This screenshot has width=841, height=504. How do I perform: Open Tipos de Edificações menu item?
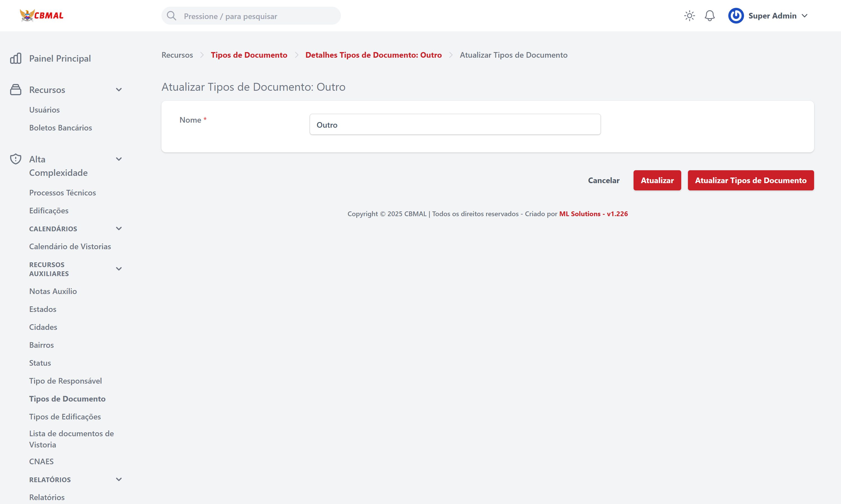(65, 417)
